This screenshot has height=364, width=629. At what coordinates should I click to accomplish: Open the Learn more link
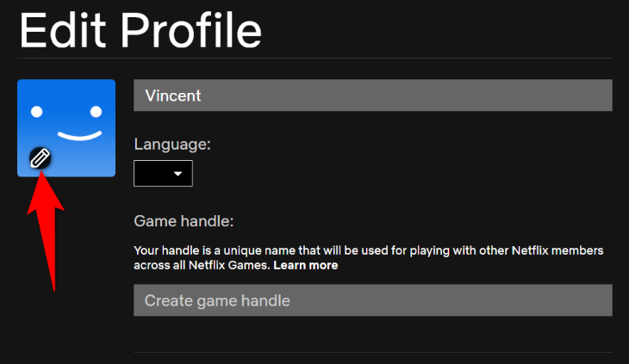tap(306, 266)
